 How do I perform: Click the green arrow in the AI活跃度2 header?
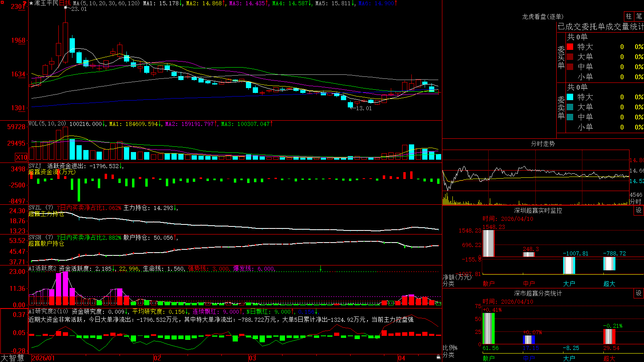[320, 268]
